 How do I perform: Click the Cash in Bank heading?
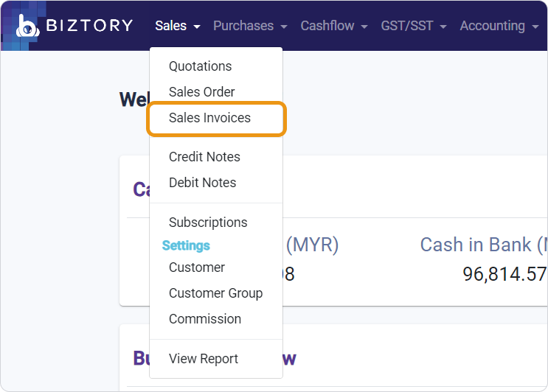484,245
